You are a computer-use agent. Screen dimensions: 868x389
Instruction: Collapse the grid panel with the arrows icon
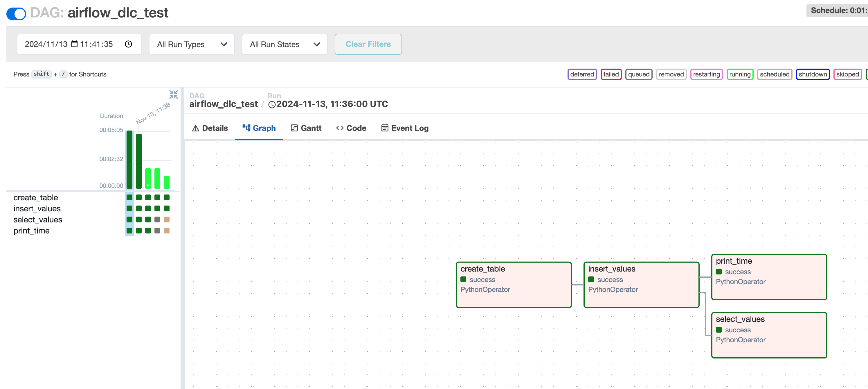coord(174,94)
